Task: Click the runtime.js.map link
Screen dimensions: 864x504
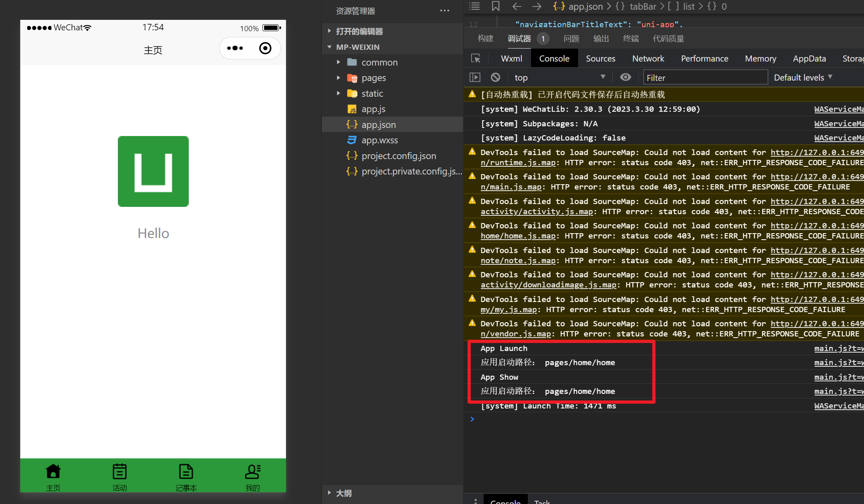Action: (x=518, y=163)
